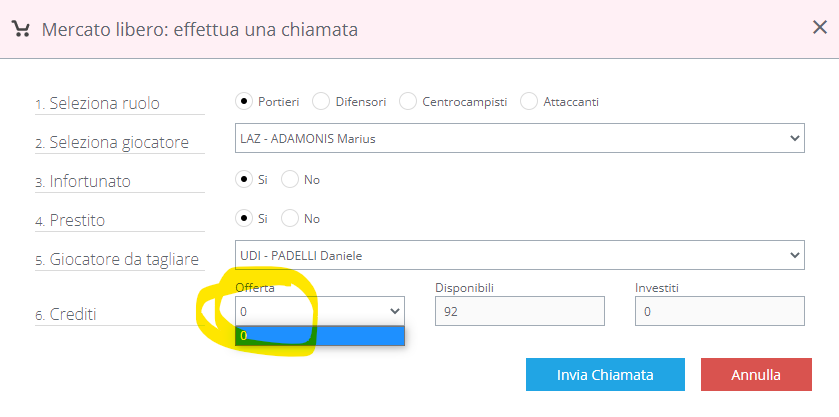Image resolution: width=839 pixels, height=417 pixels.
Task: Cancel with the Annulla button
Action: point(755,375)
